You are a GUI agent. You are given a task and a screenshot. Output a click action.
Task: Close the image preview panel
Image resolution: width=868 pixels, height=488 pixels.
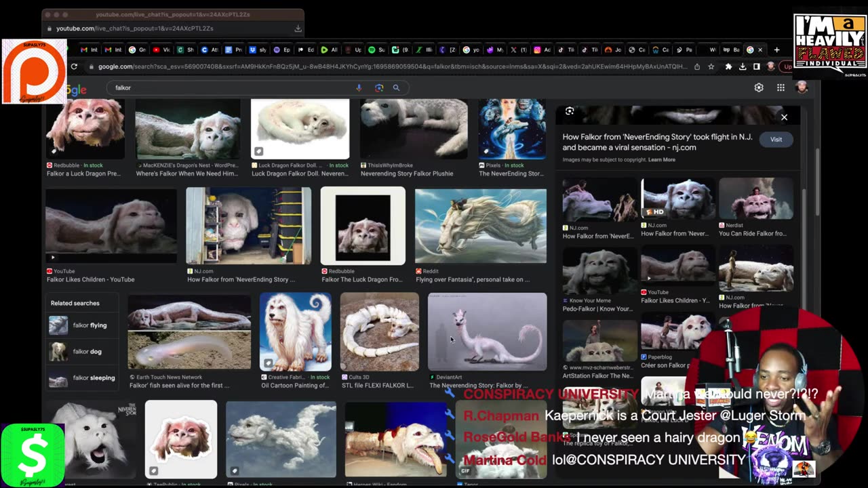(784, 117)
